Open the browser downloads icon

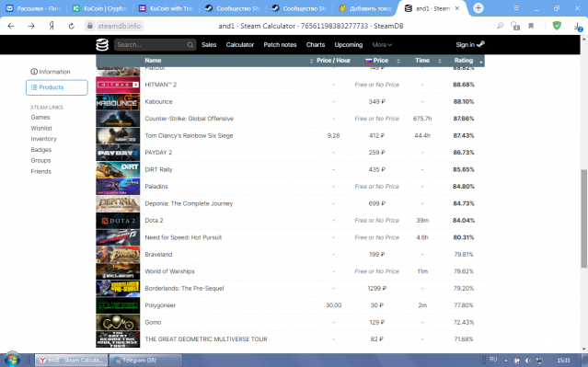pos(578,27)
